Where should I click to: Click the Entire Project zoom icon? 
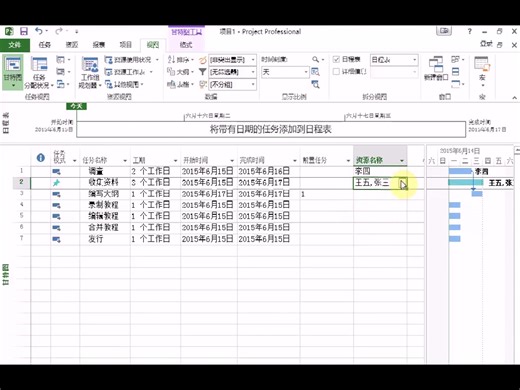[315, 72]
